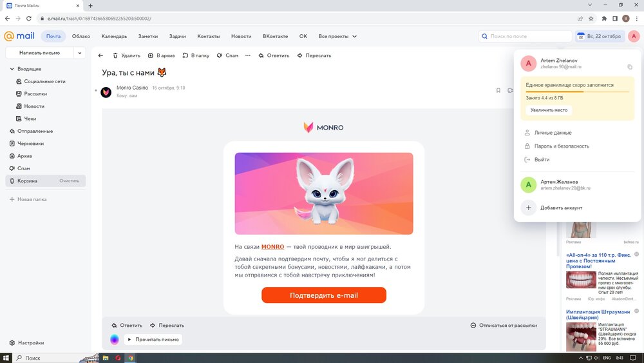Open the Чеки folder
This screenshot has height=363, width=644.
click(x=30, y=119)
